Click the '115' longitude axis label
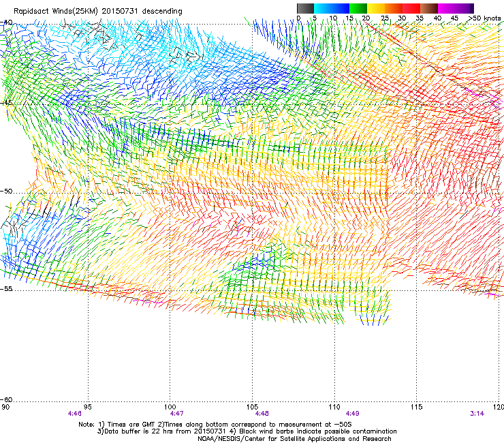This screenshot has height=443, width=504. coord(417,407)
